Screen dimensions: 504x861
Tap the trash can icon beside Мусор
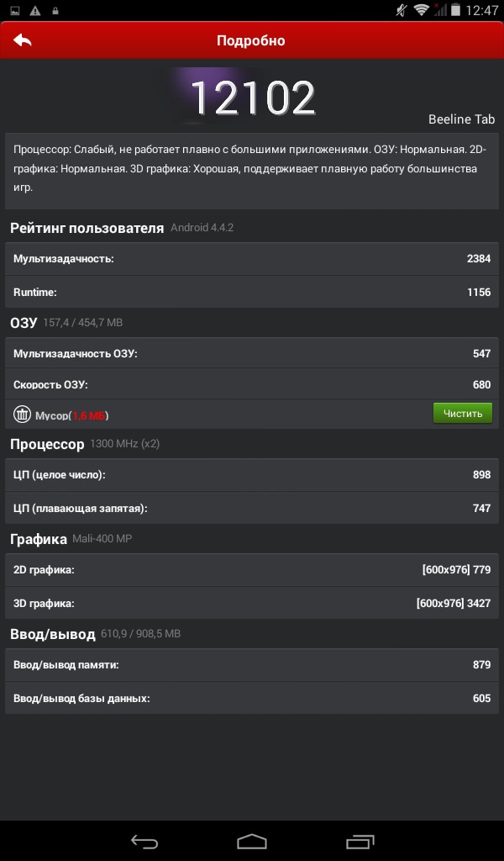pyautogui.click(x=22, y=414)
